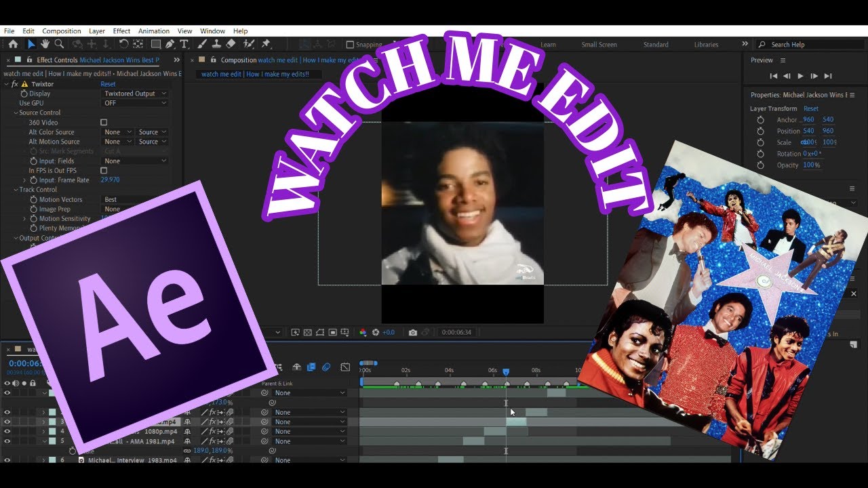Select the Rotation tool
Image resolution: width=868 pixels, height=488 pixels.
(x=123, y=44)
